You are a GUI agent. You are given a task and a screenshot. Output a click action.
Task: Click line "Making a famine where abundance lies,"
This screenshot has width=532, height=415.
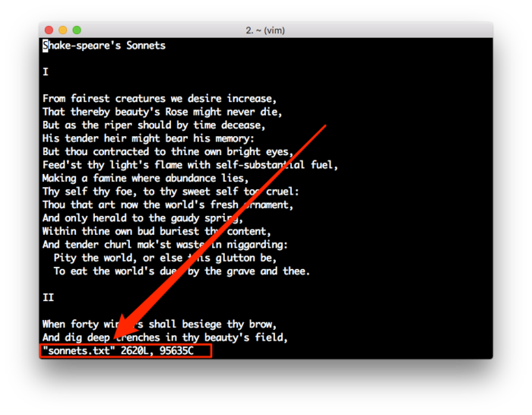(146, 178)
